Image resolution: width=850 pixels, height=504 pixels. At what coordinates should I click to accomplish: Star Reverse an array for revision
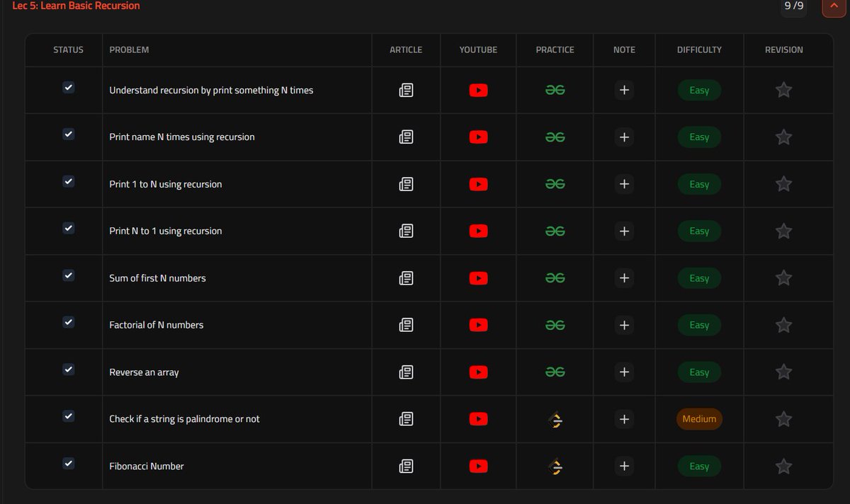783,372
